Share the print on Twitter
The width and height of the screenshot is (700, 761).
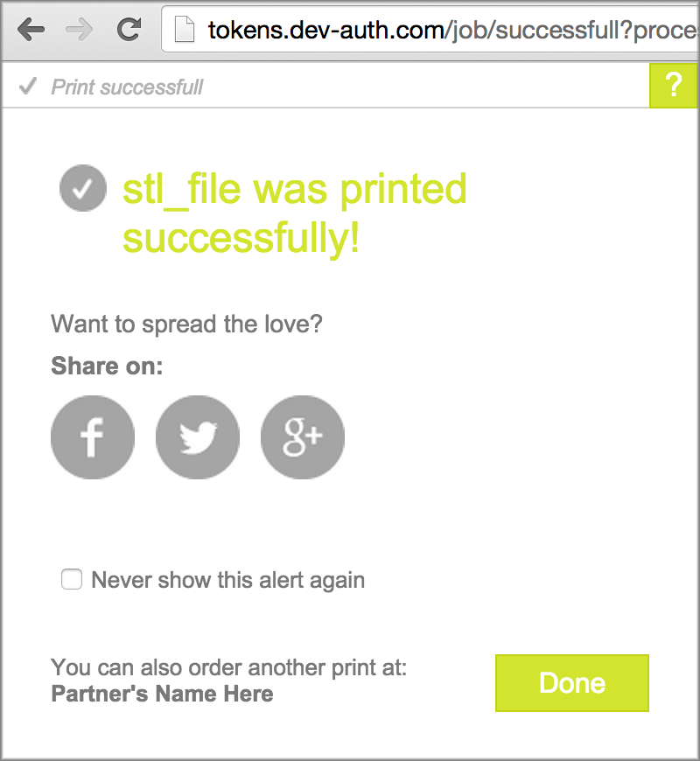[198, 437]
